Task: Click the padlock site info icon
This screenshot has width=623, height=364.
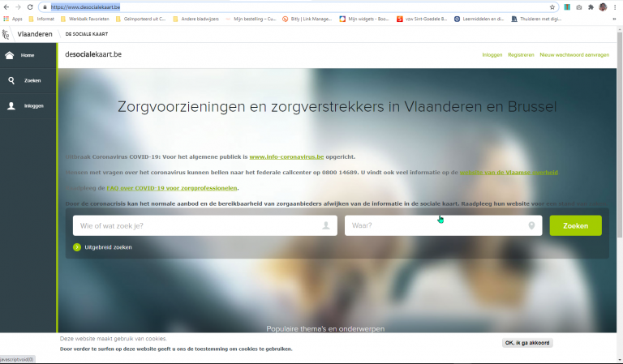Action: point(45,7)
